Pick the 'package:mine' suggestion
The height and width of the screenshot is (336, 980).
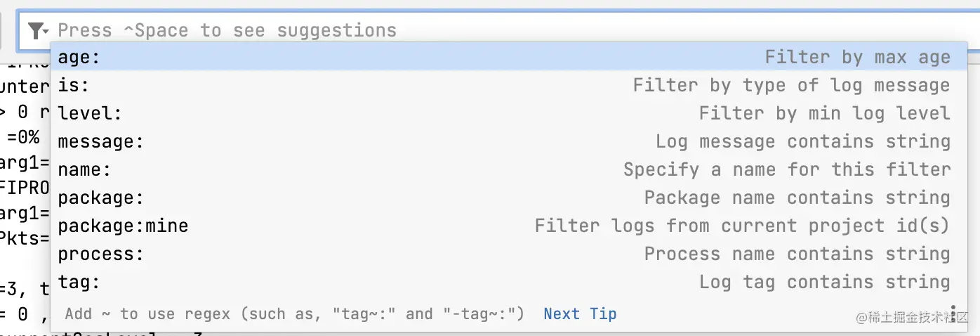(123, 226)
